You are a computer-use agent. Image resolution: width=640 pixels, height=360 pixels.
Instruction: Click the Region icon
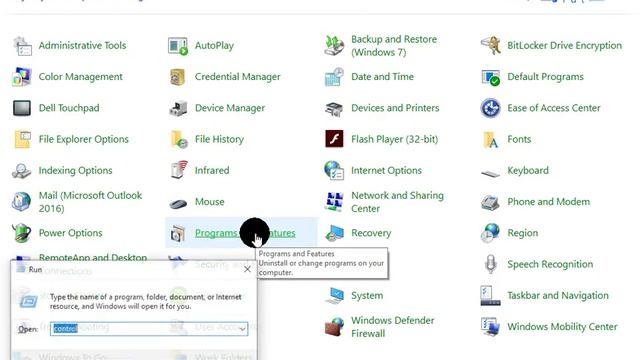click(x=490, y=233)
